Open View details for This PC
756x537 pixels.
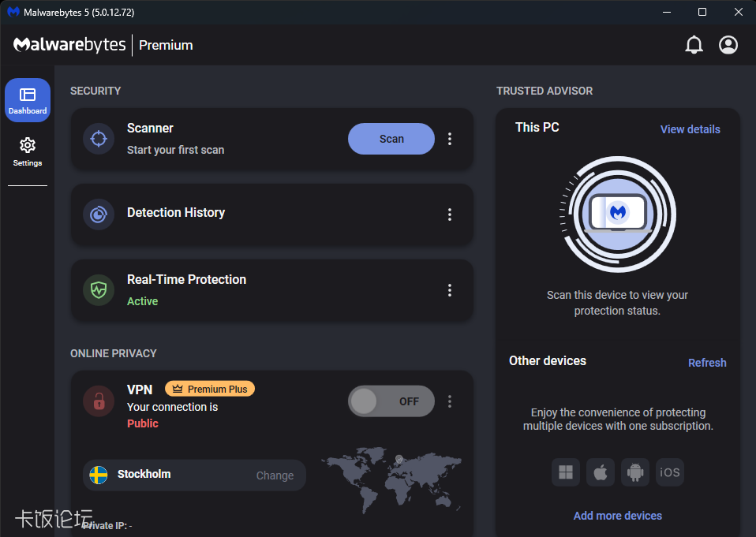690,129
